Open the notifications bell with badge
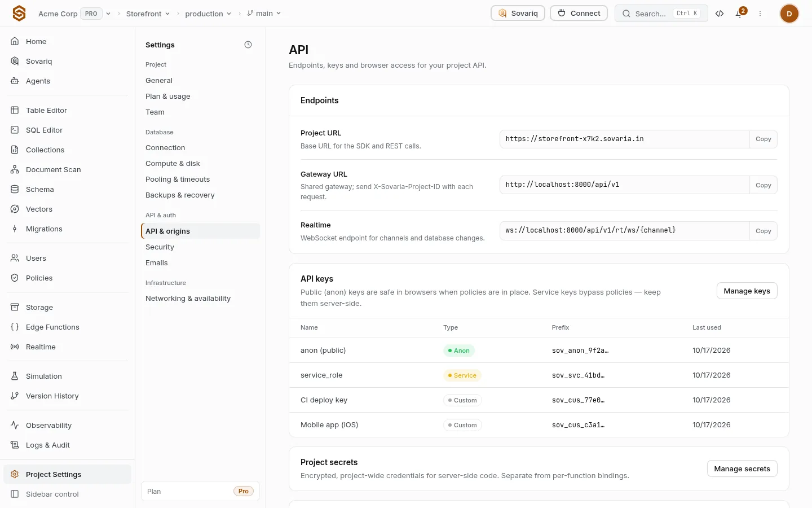 (x=740, y=13)
